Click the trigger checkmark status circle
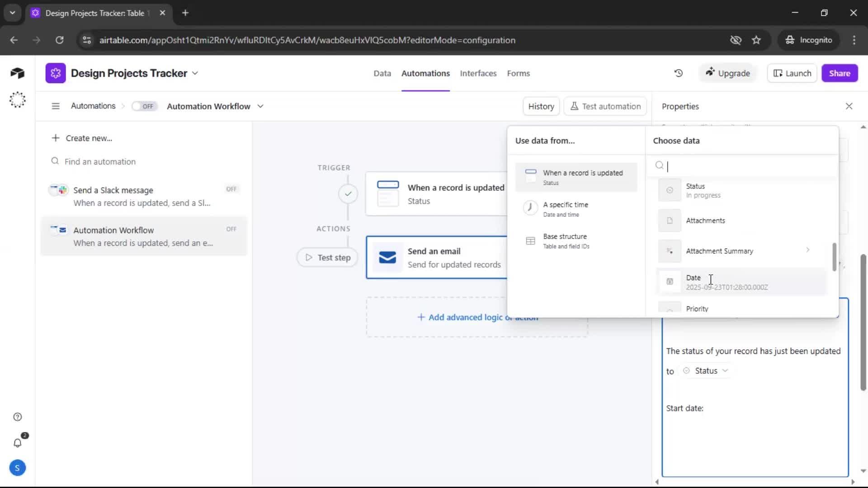Viewport: 868px width, 488px height. (348, 194)
